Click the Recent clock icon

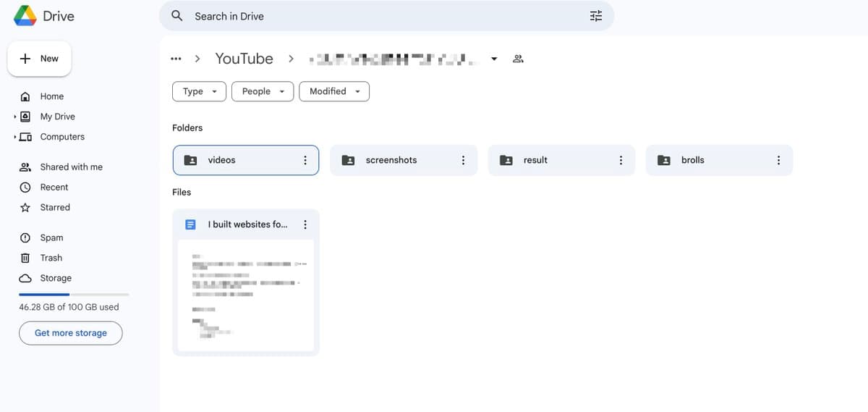coord(25,188)
